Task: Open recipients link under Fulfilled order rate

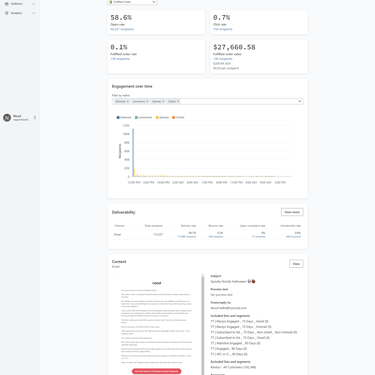Action: (120, 59)
